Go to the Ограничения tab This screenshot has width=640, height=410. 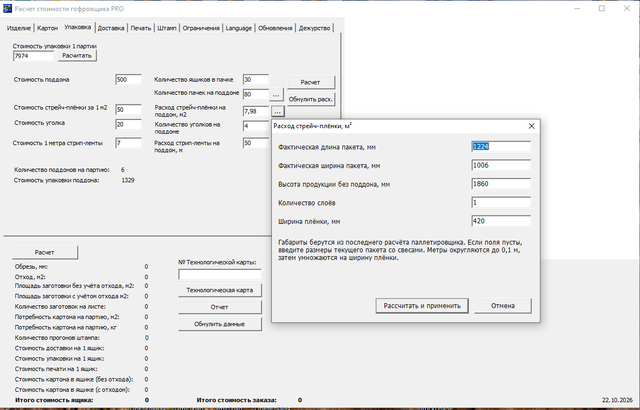click(201, 28)
